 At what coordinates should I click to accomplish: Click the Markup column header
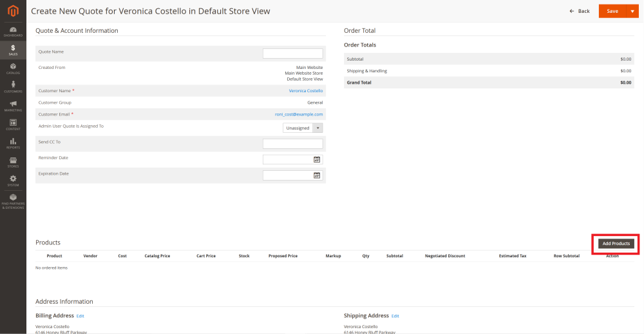point(333,256)
